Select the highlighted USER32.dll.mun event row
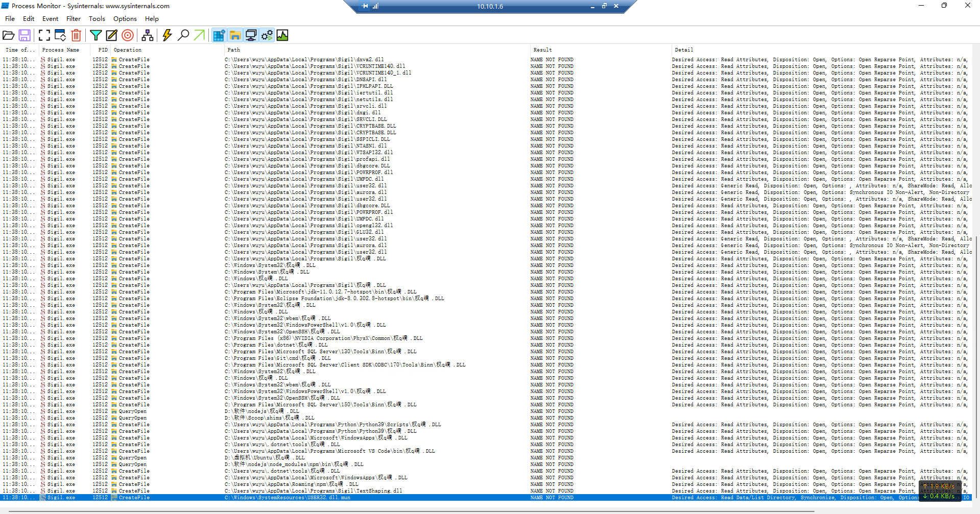 coord(306,497)
